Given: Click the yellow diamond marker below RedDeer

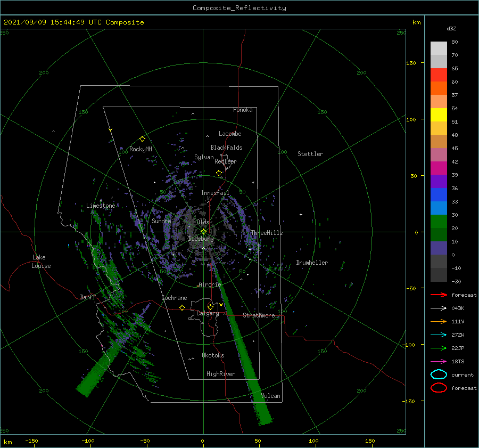Looking at the screenshot, I should click(219, 173).
